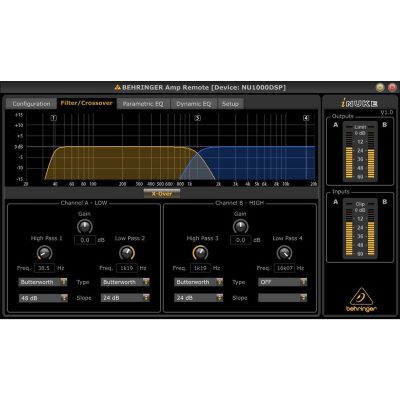Image resolution: width=400 pixels, height=400 pixels.
Task: Click the Channel A Gain knob
Action: coord(85,227)
